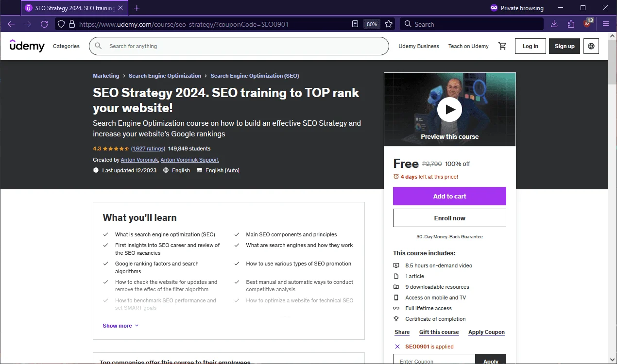
Task: Click the browser Search box
Action: [471, 24]
